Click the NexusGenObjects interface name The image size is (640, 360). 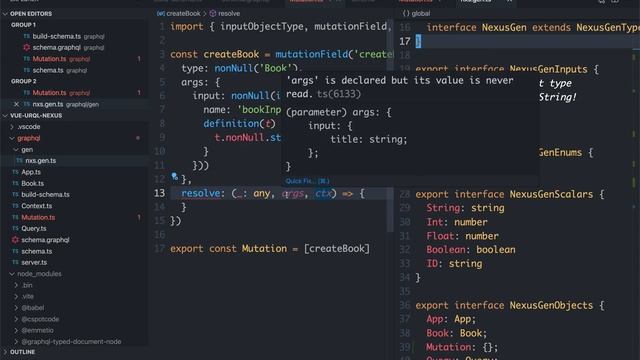[551, 305]
